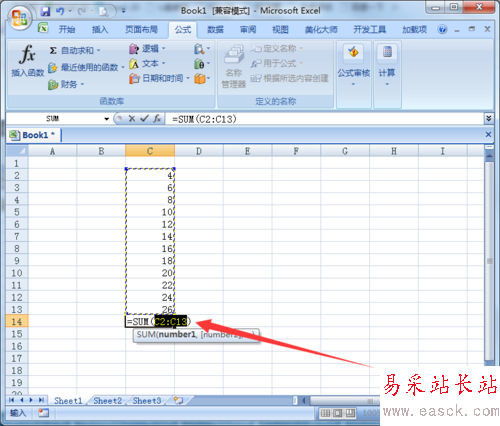Screen dimensions: 500x426
Task: Click formula bar fx insert function button
Action: point(157,119)
